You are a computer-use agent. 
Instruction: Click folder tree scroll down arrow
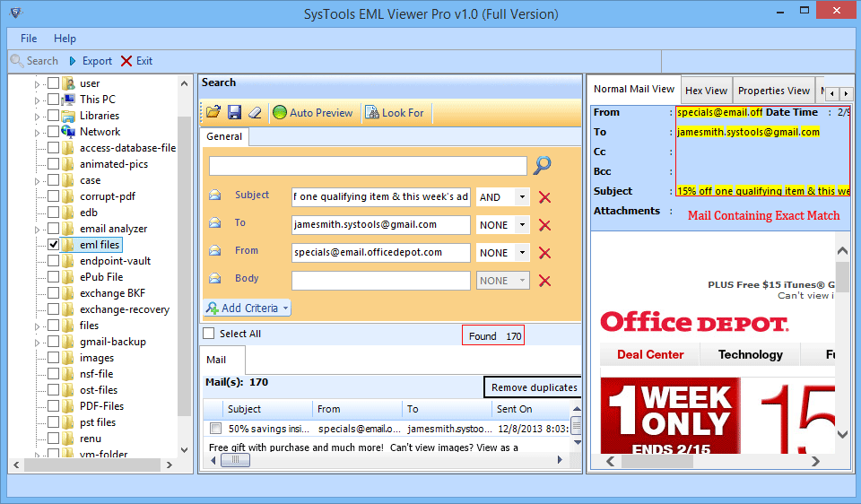coord(185,449)
